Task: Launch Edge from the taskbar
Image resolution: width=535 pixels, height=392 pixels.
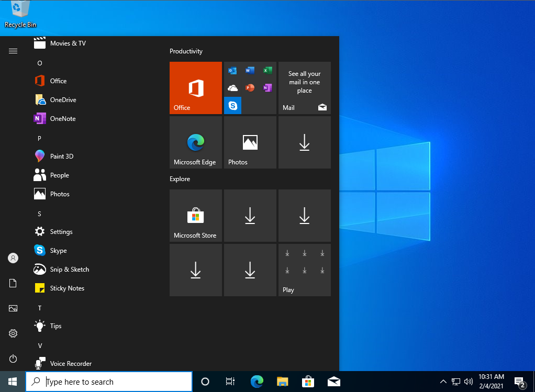Action: (x=257, y=382)
